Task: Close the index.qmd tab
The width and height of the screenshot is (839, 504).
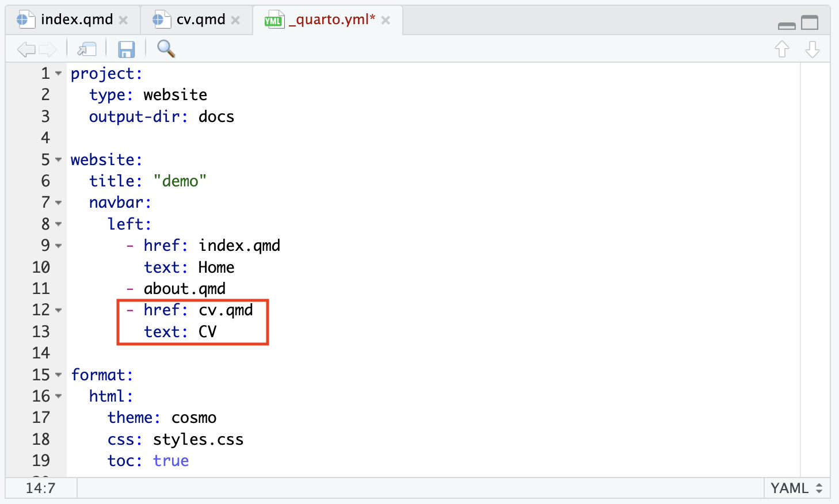Action: [x=123, y=20]
